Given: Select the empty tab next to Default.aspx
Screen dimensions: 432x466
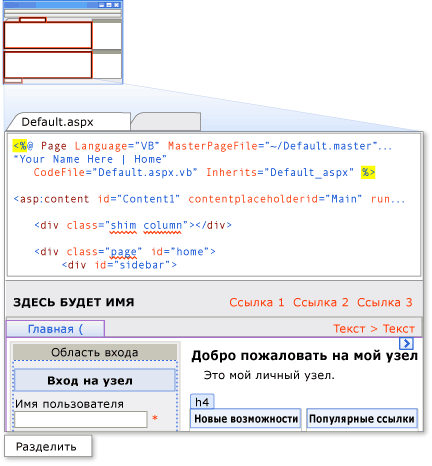Looking at the screenshot, I should tap(166, 122).
